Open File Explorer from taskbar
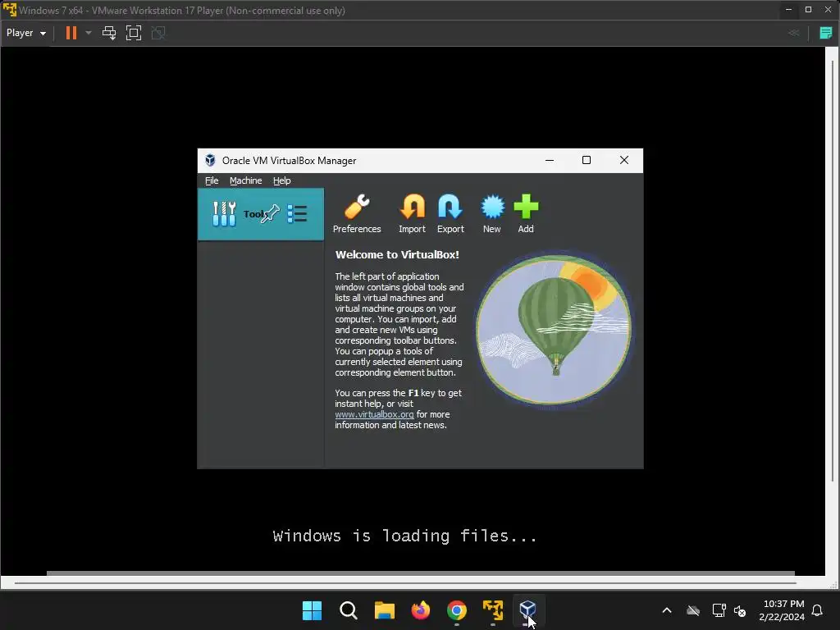This screenshot has height=630, width=840. point(384,609)
